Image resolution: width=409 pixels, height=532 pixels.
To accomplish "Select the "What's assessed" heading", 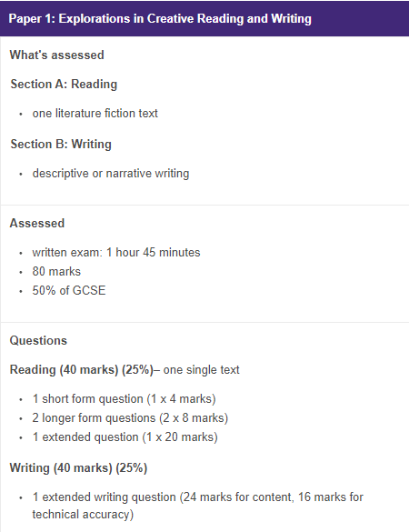I will 56,55.
